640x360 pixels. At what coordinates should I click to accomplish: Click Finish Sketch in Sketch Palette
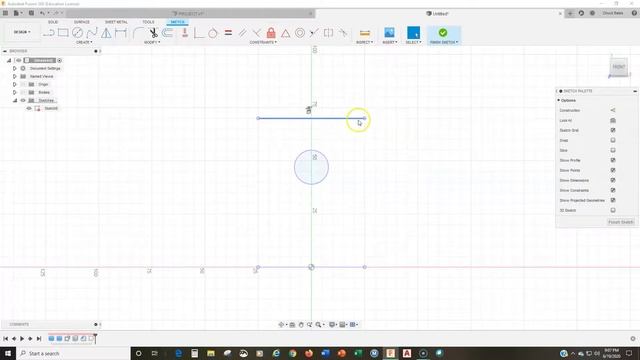[x=620, y=222]
